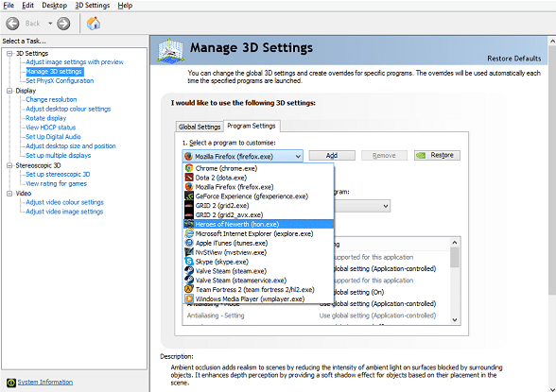Image resolution: width=556 pixels, height=392 pixels.
Task: Open Set Up Digital Audio
Action: click(53, 137)
